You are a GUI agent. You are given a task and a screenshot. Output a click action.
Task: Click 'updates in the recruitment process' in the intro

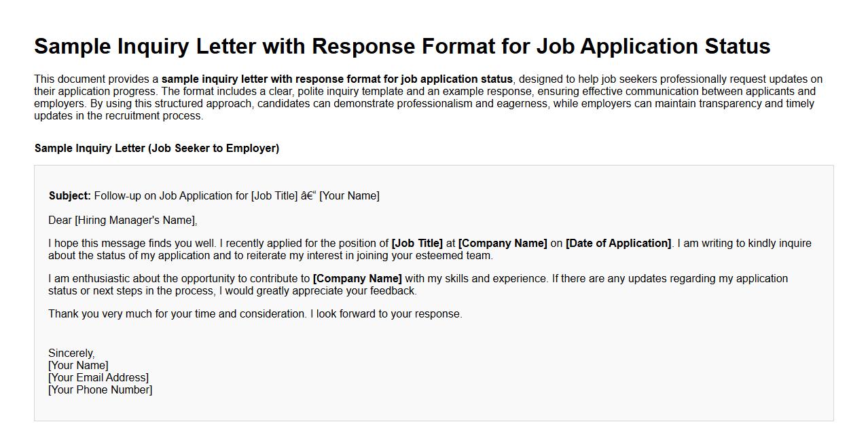tap(118, 116)
